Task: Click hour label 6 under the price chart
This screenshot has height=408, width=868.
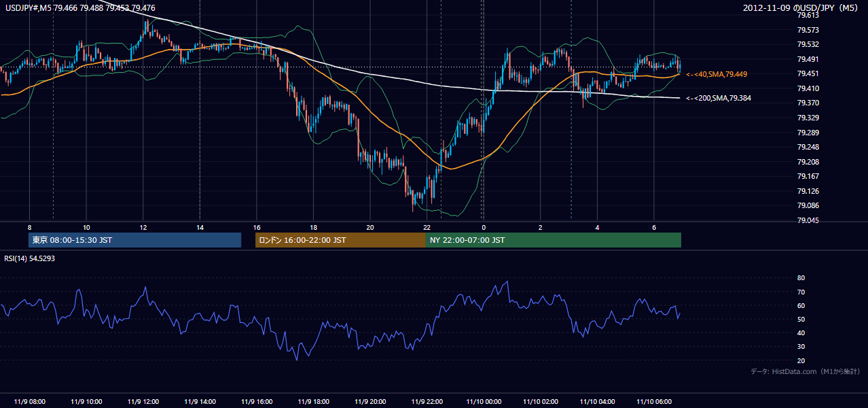Action: coord(653,227)
